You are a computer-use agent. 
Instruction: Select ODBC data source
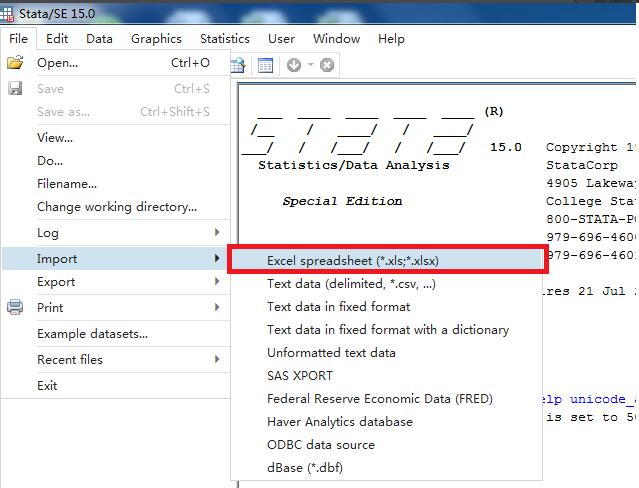[x=386, y=444]
